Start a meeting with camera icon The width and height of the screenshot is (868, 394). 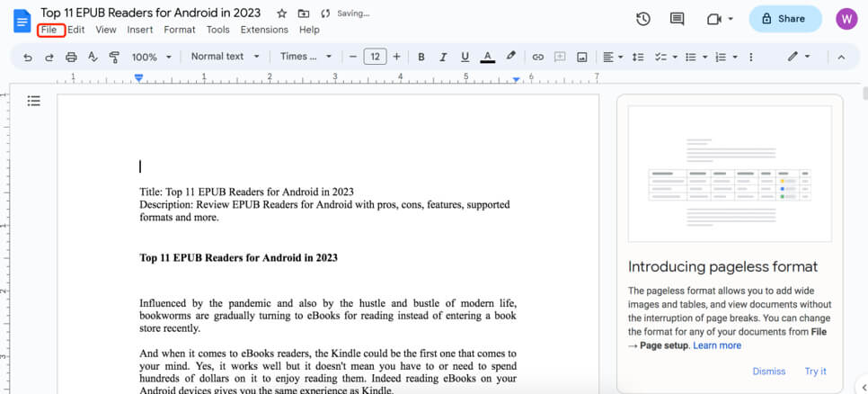point(713,19)
